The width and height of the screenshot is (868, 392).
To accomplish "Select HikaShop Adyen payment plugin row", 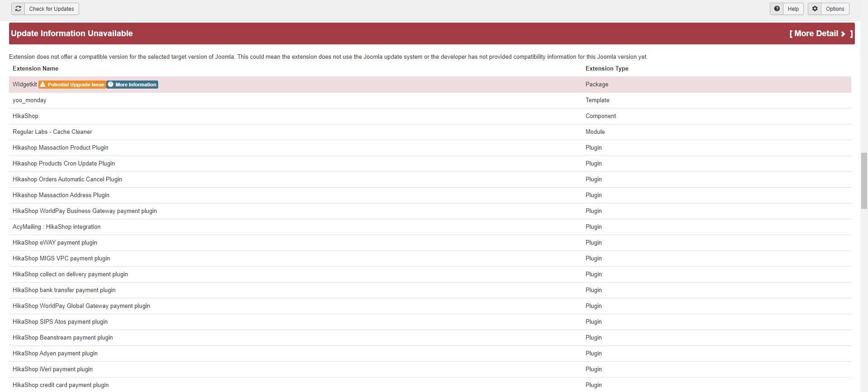I will pyautogui.click(x=430, y=354).
